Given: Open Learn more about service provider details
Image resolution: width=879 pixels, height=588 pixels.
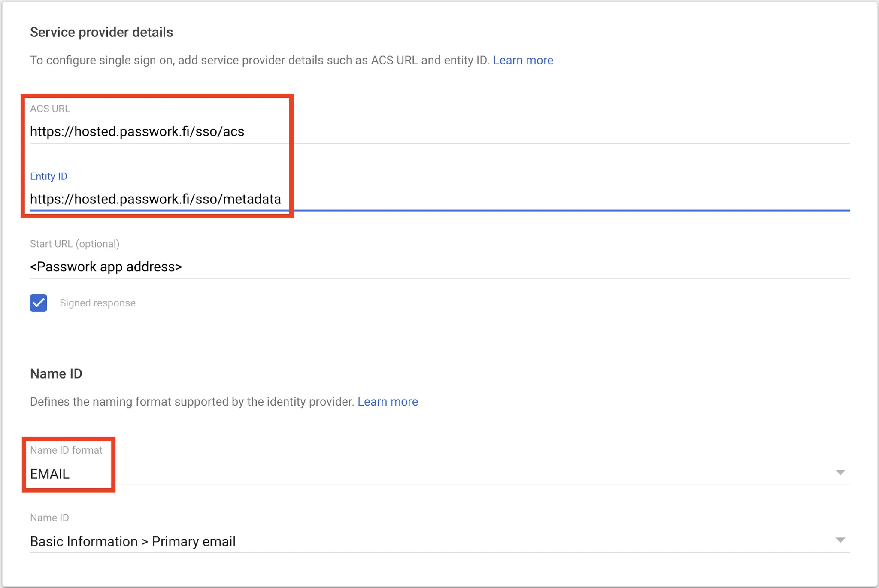Looking at the screenshot, I should (x=523, y=60).
